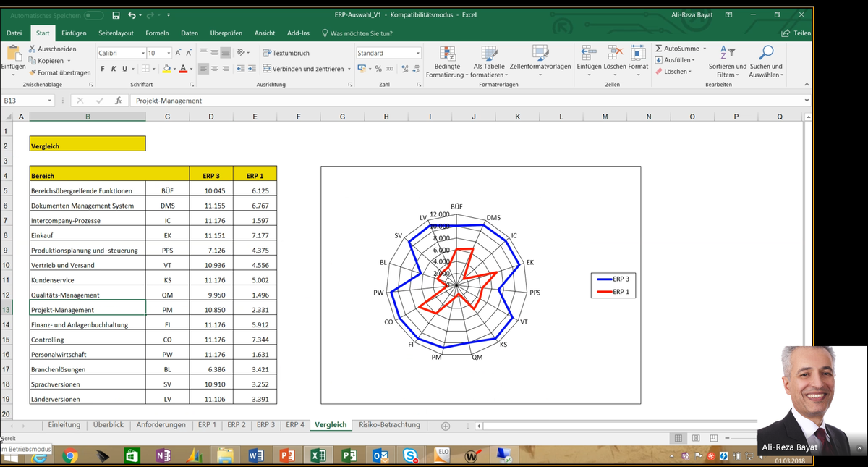Decrease the cell indent
This screenshot has height=467, width=868.
coord(241,69)
